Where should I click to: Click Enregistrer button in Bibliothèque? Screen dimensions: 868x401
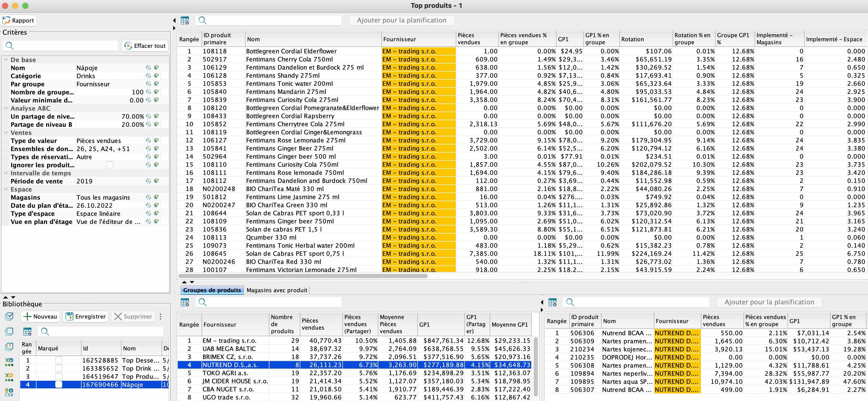86,316
